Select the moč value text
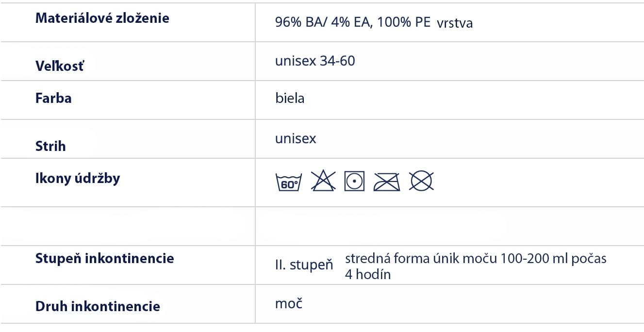Viewport: 644px width, 332px height. tap(289, 304)
